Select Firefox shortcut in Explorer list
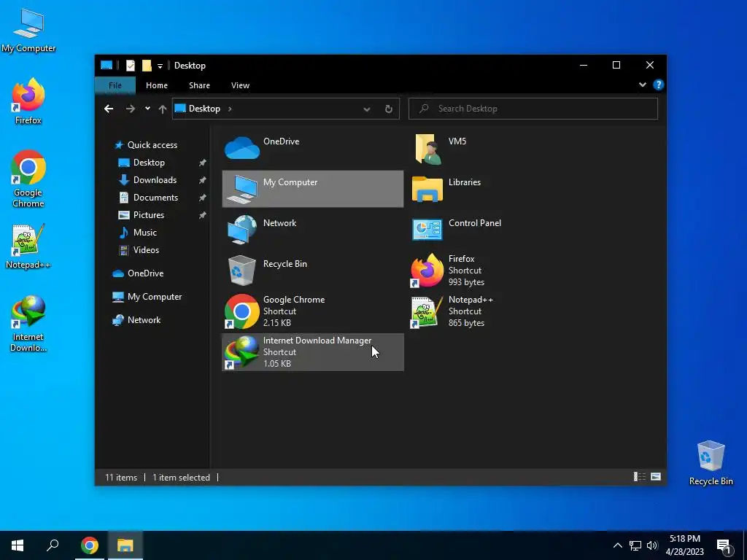This screenshot has height=560, width=747. point(498,271)
